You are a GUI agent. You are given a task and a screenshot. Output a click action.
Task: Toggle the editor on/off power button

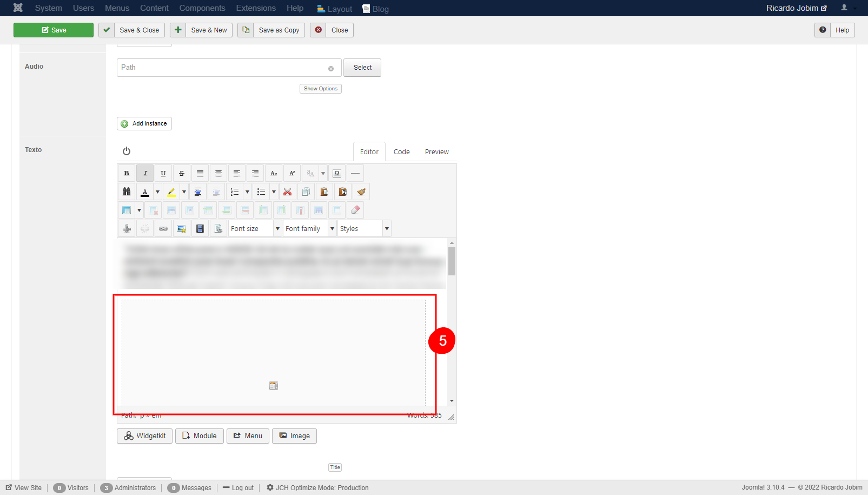(x=127, y=151)
